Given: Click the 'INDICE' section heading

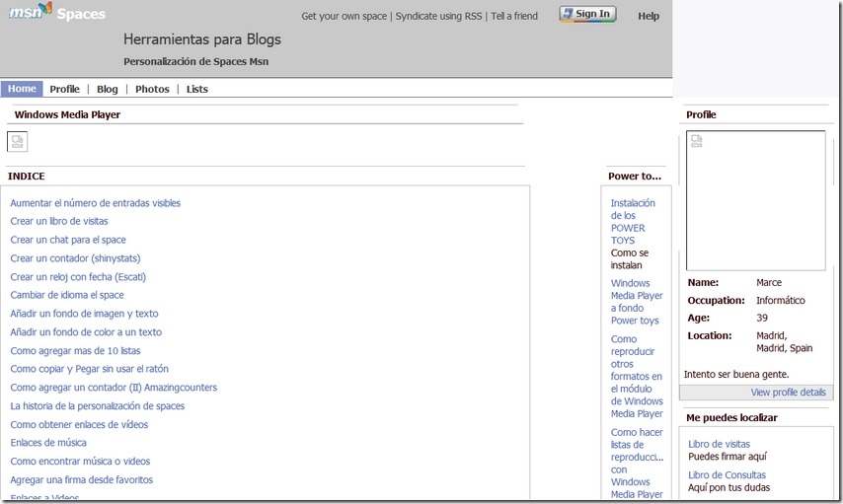Looking at the screenshot, I should pos(27,177).
